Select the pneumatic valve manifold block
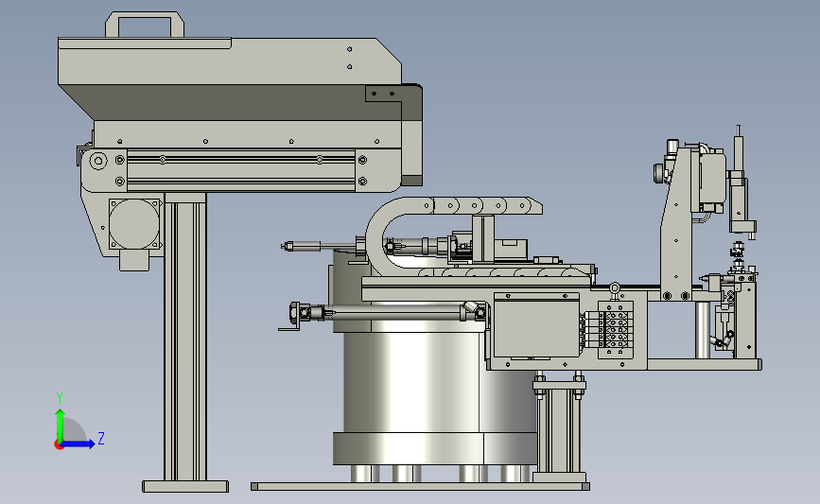This screenshot has width=820, height=504. coord(616,330)
